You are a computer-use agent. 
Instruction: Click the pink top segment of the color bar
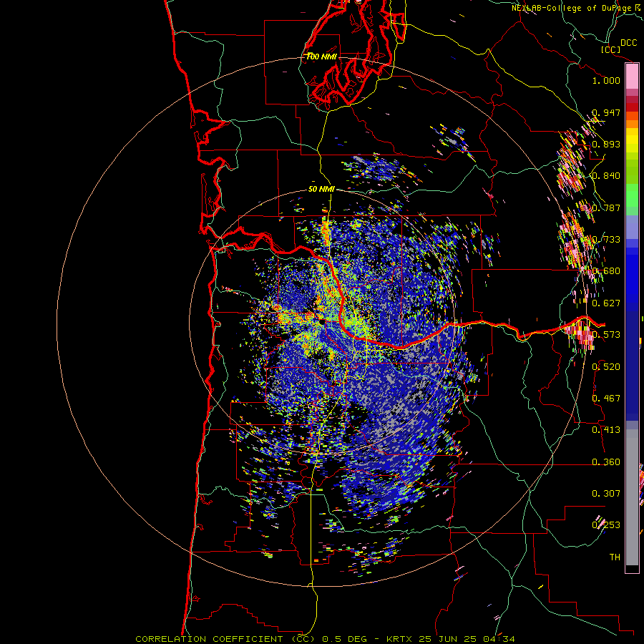632,77
